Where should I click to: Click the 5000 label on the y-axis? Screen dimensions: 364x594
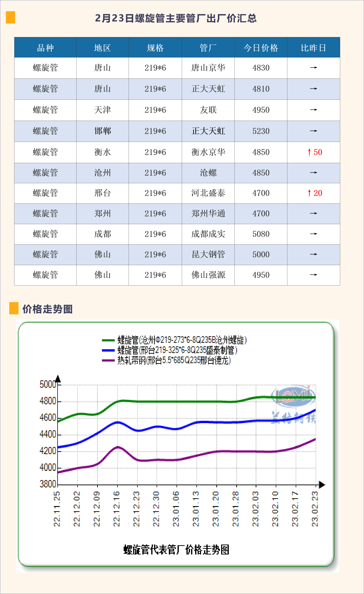point(48,384)
